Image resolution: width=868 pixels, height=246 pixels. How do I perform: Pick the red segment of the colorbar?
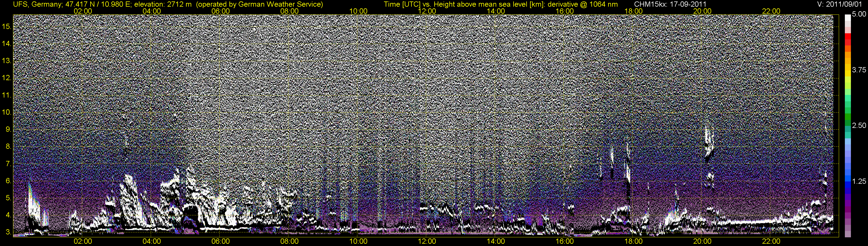(847, 36)
